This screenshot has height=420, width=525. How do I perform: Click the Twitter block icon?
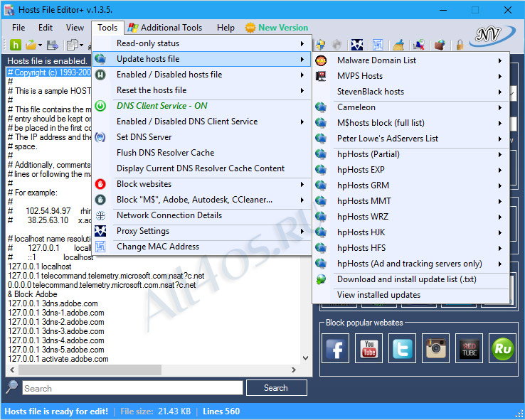[x=402, y=348]
